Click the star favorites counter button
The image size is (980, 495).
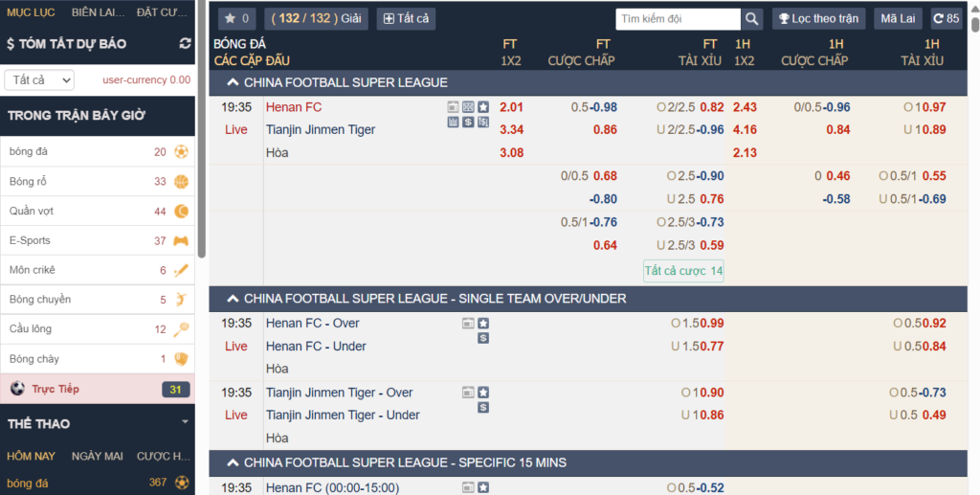pos(237,19)
